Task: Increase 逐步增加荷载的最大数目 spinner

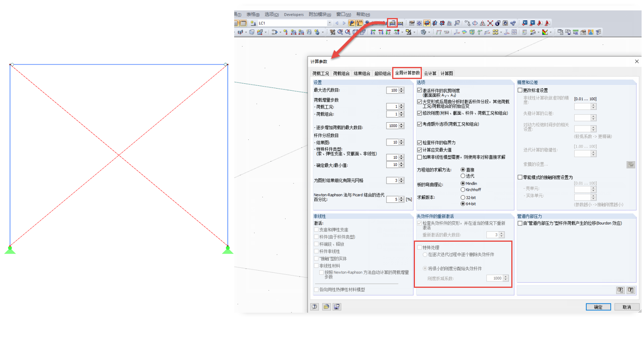Action: pyautogui.click(x=401, y=124)
